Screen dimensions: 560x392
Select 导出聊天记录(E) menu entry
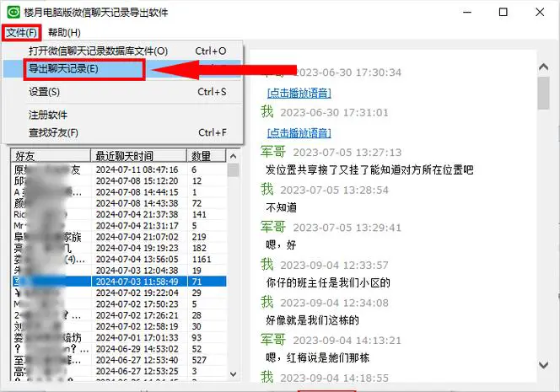tap(122, 69)
